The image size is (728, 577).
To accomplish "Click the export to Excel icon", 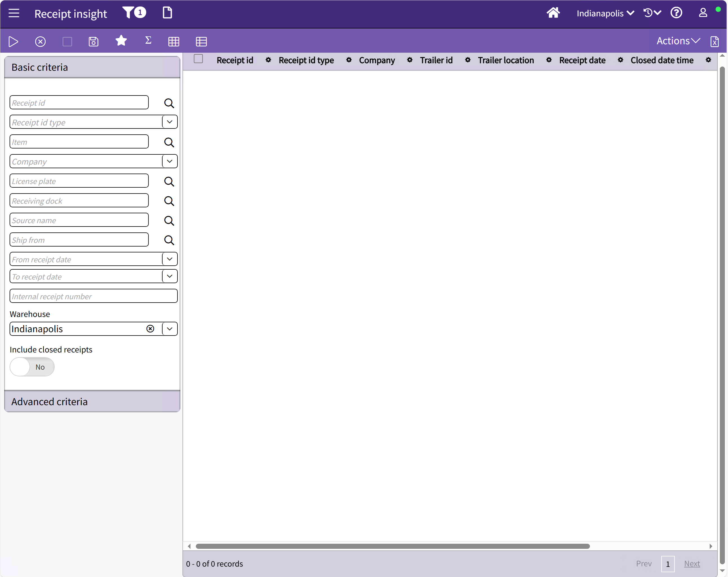I will pos(714,41).
